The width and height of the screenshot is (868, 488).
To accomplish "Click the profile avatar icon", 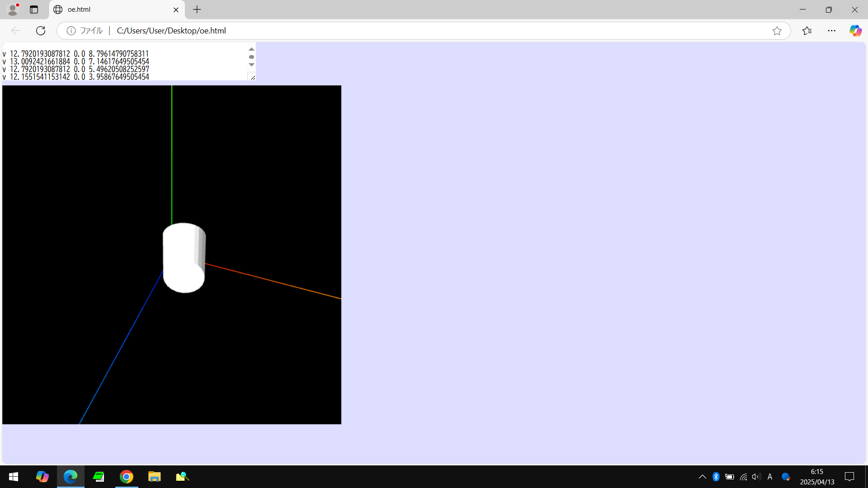I will (x=13, y=9).
